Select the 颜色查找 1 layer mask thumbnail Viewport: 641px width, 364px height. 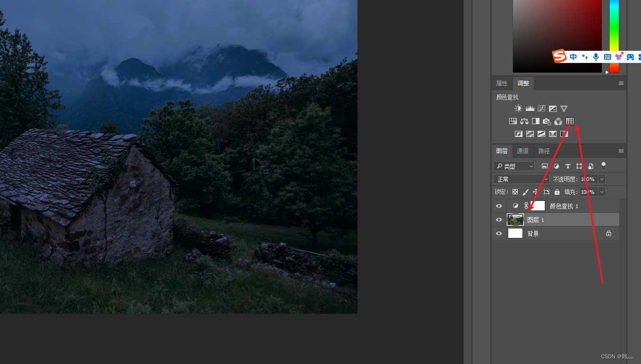point(538,206)
